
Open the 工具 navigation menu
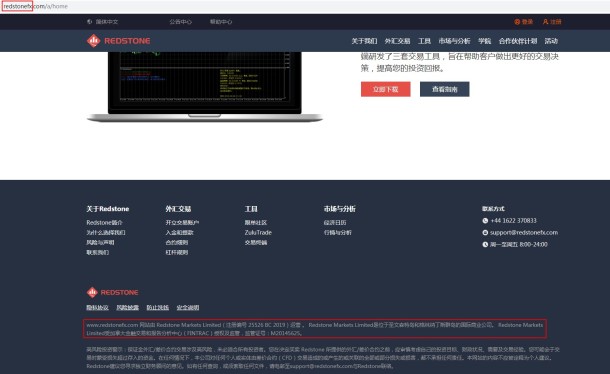(x=424, y=41)
